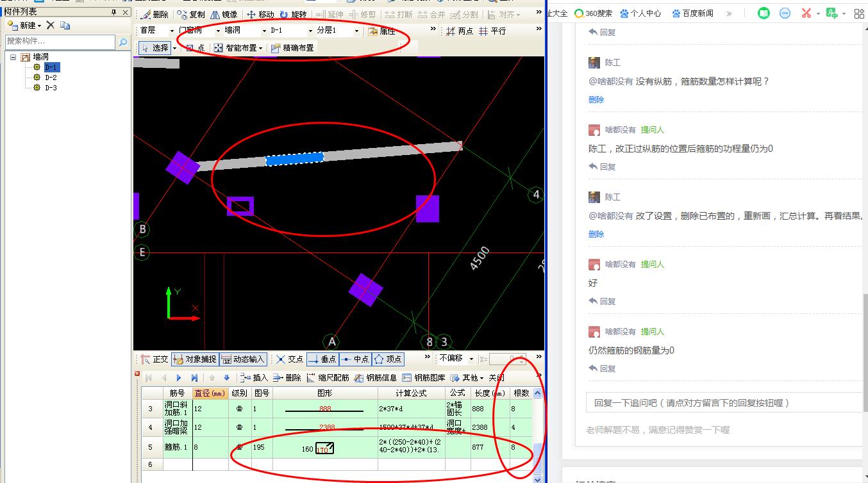Select D-2 in the component tree
Screen dimensions: 868x483
point(51,78)
